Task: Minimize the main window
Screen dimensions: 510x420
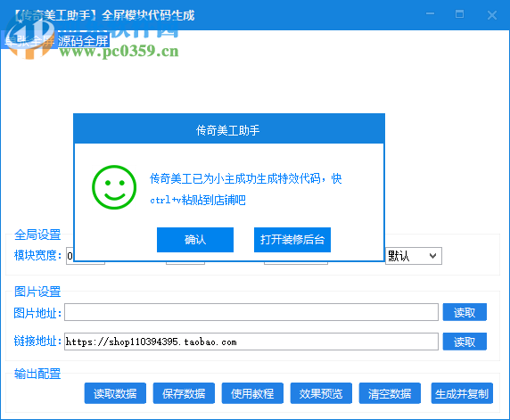Action: [430, 14]
